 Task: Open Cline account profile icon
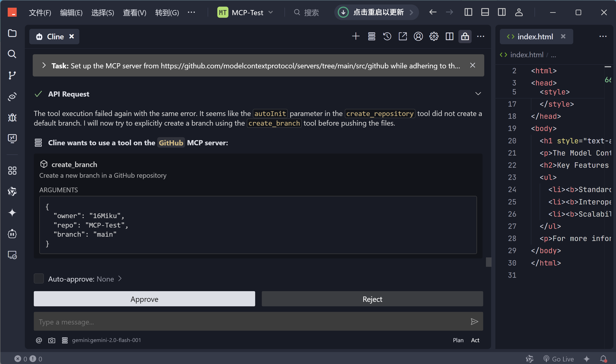(418, 37)
